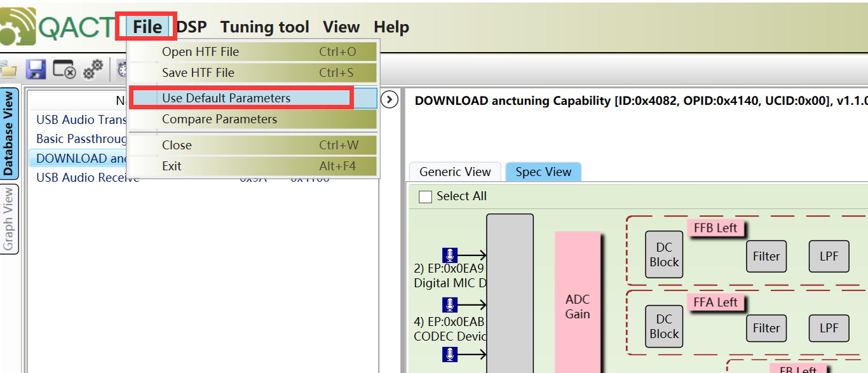Click the stopwatch toolbar icon
868x373 pixels.
coord(119,69)
